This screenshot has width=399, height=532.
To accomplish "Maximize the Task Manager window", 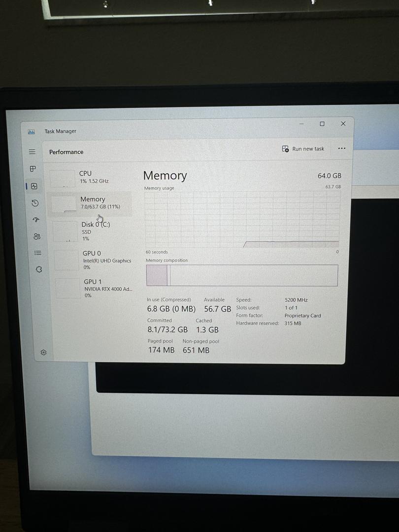I will coord(322,124).
